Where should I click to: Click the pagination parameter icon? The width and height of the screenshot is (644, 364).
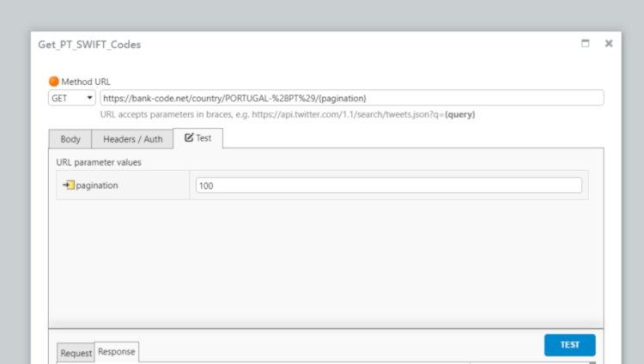coord(69,185)
